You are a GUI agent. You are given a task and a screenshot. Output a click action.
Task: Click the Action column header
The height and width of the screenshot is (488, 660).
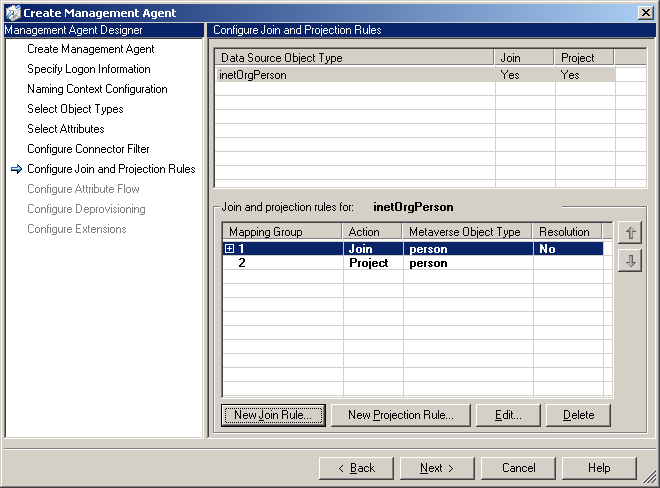tap(372, 232)
